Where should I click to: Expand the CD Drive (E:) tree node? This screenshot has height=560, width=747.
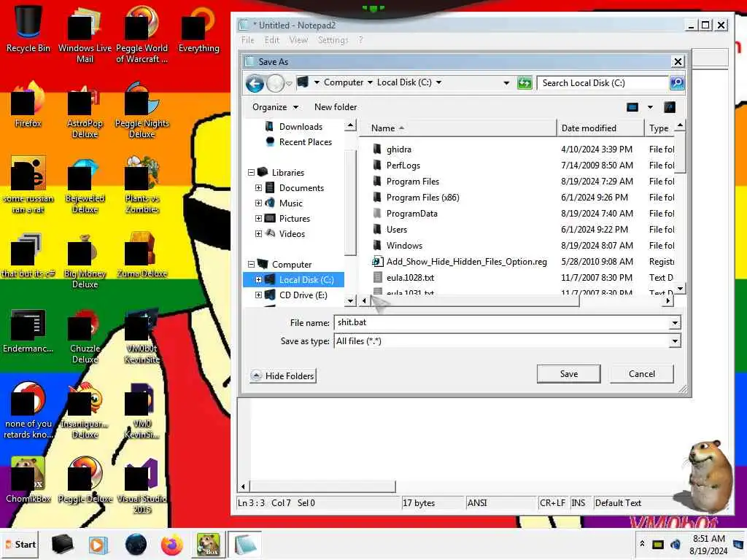coord(258,295)
